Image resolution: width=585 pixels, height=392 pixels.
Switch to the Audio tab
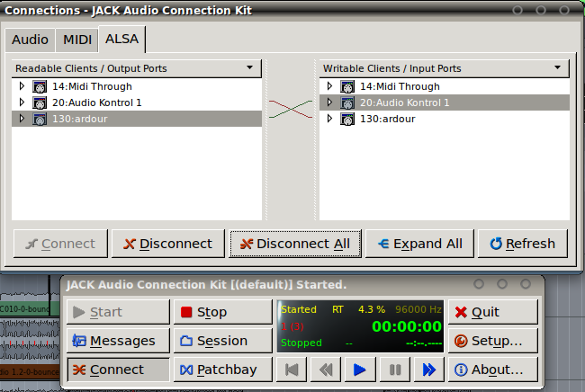pyautogui.click(x=30, y=40)
